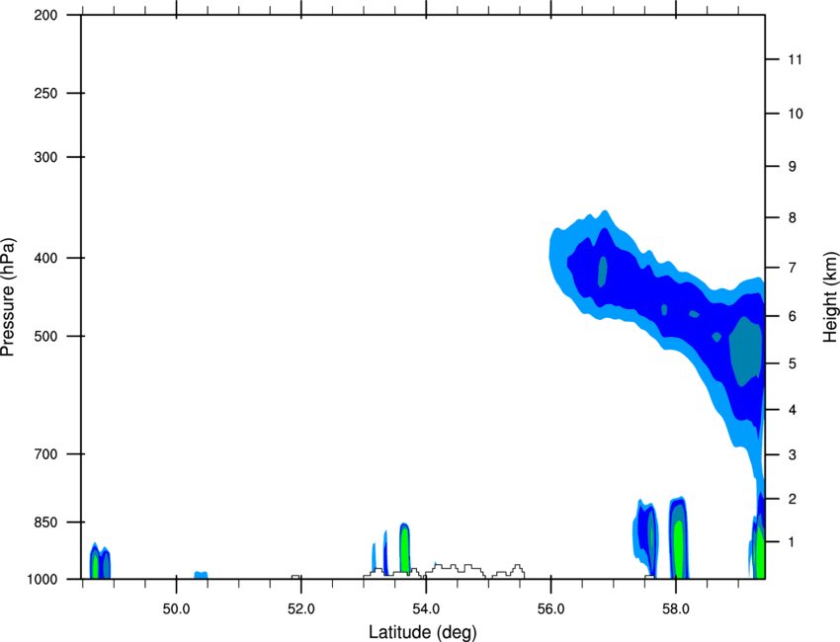
Task: Click the 'Pressure (hPa)' axis title
Action: click(8, 297)
